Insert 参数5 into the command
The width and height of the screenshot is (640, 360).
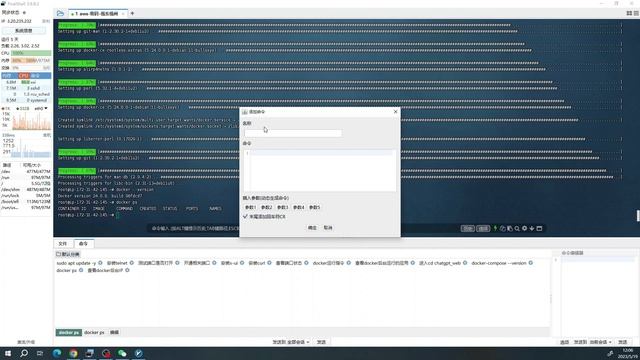[314, 207]
